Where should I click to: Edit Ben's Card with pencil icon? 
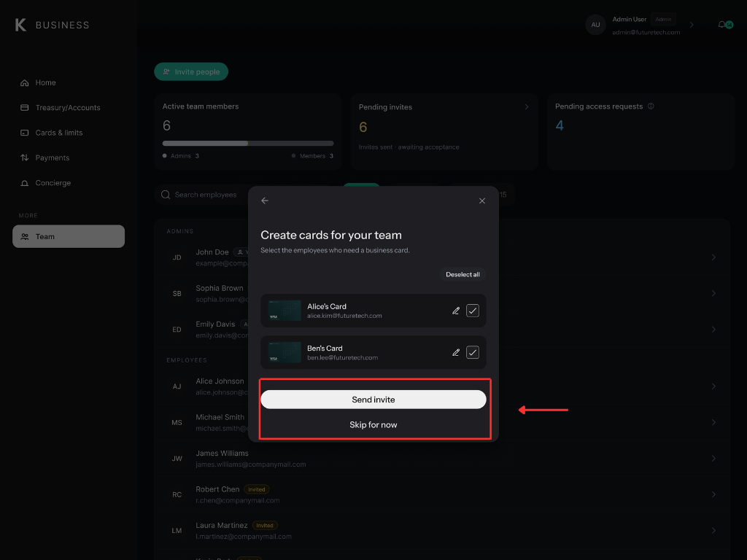pos(456,353)
